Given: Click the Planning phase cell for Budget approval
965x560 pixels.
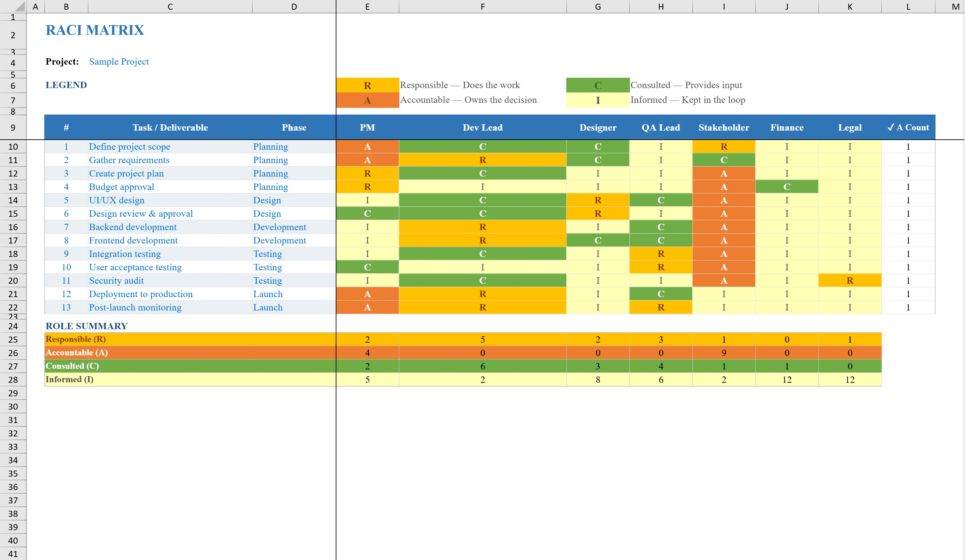Looking at the screenshot, I should tap(270, 187).
